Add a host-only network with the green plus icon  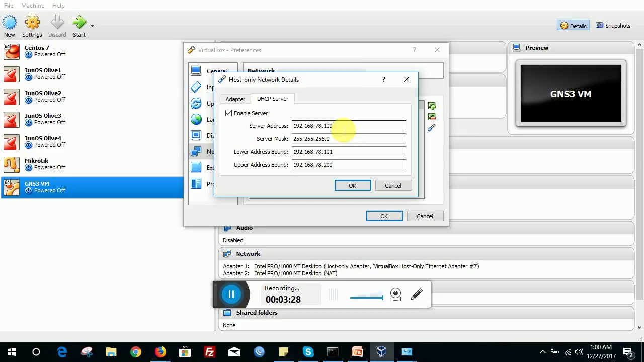432,106
